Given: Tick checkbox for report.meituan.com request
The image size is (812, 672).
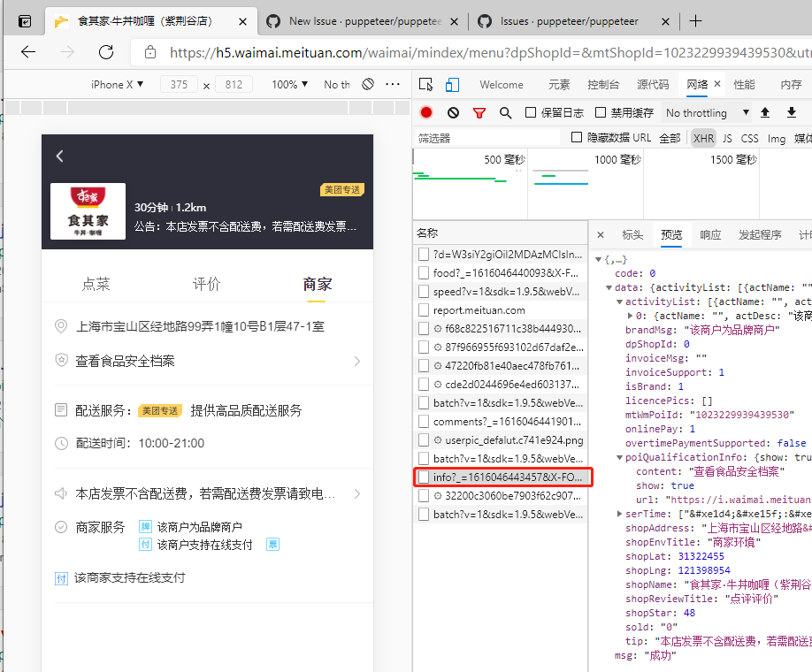Looking at the screenshot, I should (424, 310).
